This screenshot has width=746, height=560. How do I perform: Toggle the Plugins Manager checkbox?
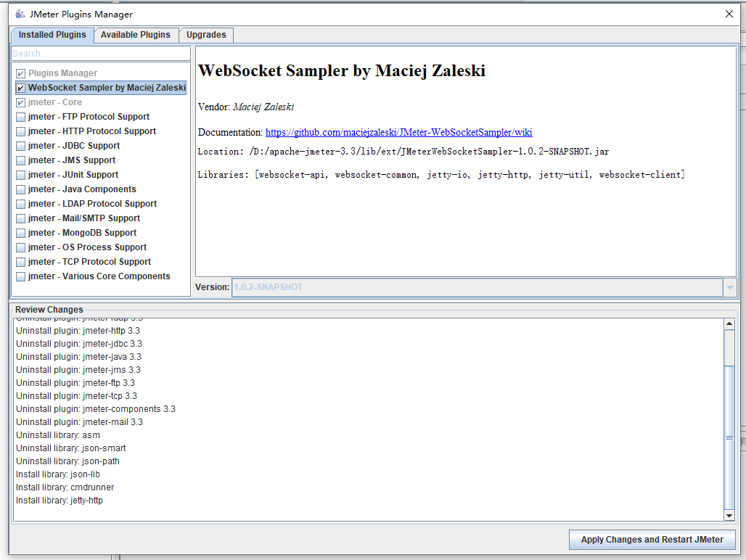pyautogui.click(x=20, y=73)
